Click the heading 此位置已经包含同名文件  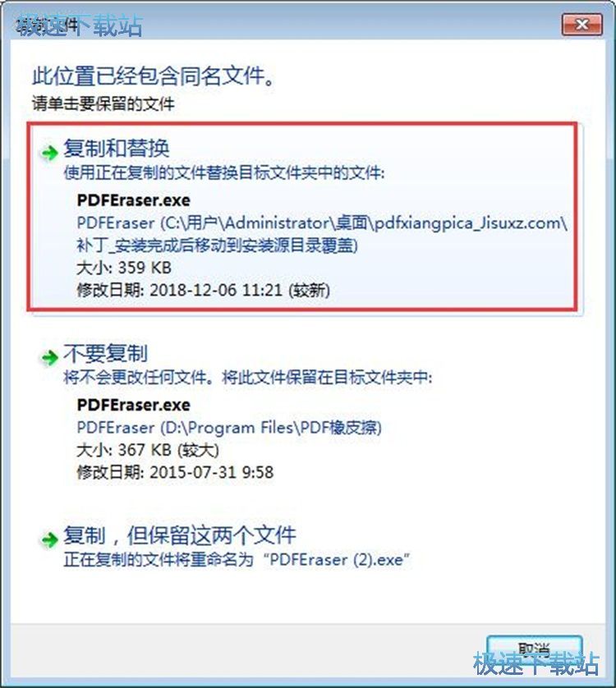(x=154, y=76)
